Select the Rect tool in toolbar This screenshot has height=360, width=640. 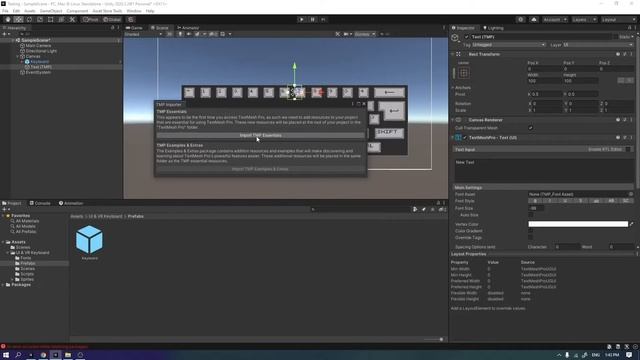pyautogui.click(x=51, y=20)
